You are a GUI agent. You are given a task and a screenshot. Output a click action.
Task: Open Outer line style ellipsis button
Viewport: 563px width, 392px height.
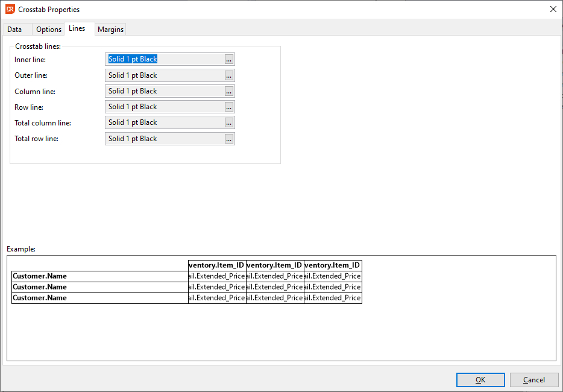228,75
